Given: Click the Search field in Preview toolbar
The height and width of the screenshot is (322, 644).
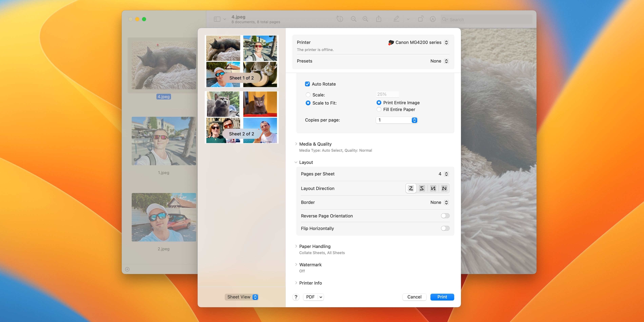Looking at the screenshot, I should [x=486, y=19].
